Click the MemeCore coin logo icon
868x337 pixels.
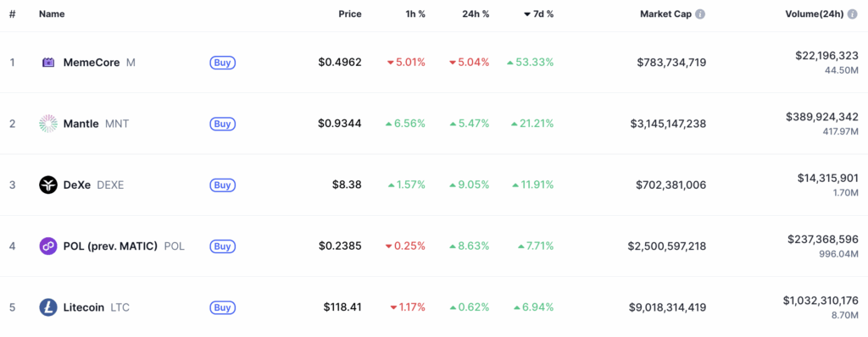pyautogui.click(x=48, y=63)
